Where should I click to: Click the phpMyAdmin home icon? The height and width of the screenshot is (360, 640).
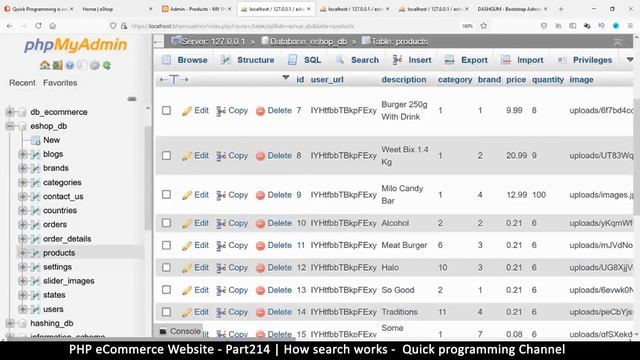[44, 65]
